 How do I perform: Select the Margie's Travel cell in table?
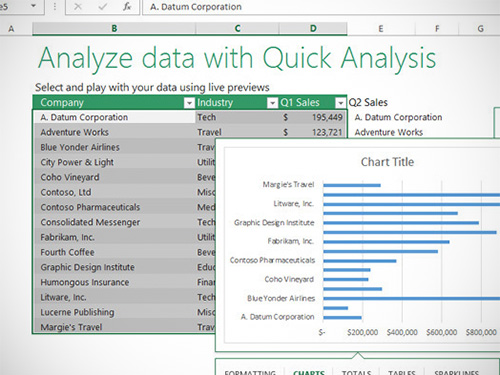114,327
